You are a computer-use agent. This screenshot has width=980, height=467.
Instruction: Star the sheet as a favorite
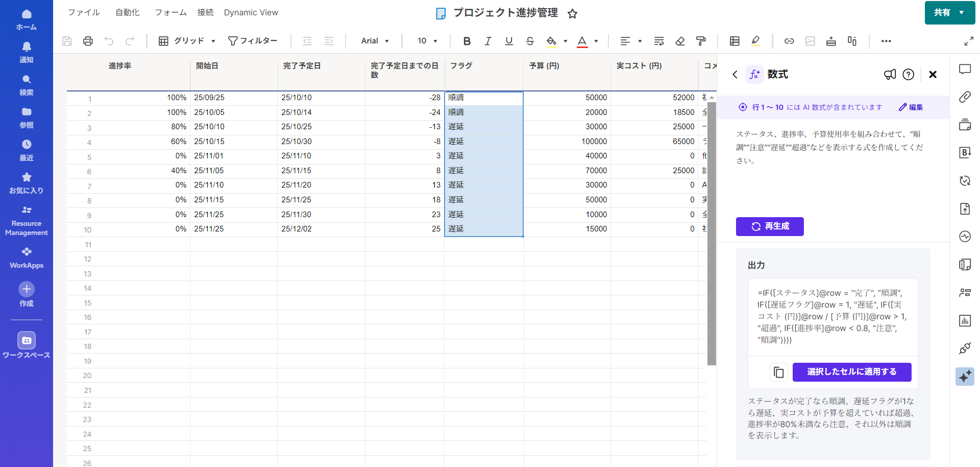point(572,14)
